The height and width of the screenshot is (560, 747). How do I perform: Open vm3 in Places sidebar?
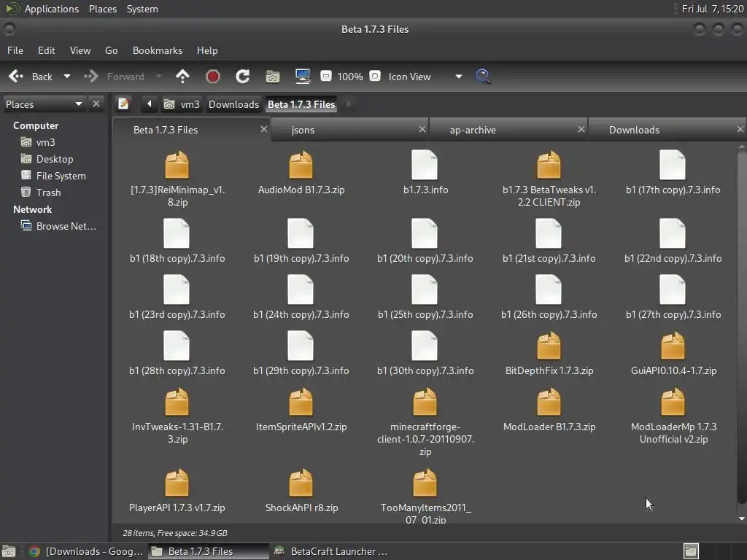click(45, 142)
